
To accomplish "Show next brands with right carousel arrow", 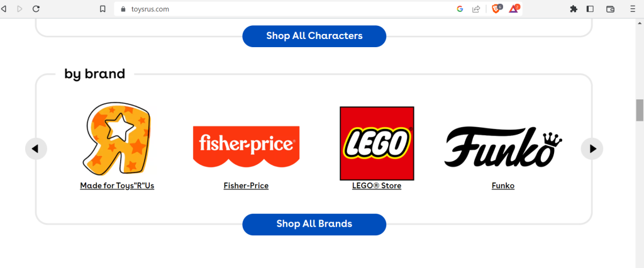I will [592, 148].
